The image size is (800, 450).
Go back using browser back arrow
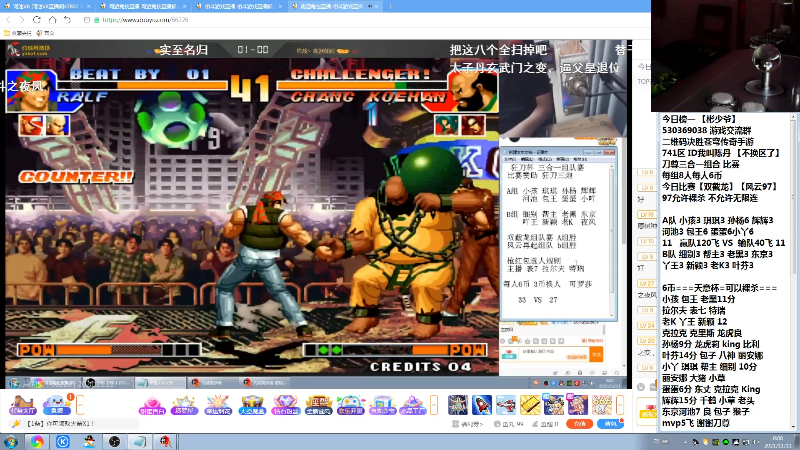pos(9,19)
